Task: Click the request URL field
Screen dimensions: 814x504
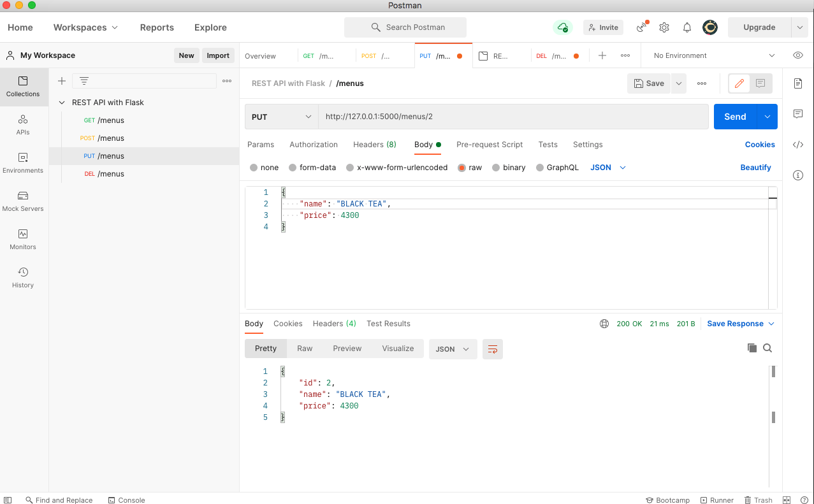Action: point(513,117)
